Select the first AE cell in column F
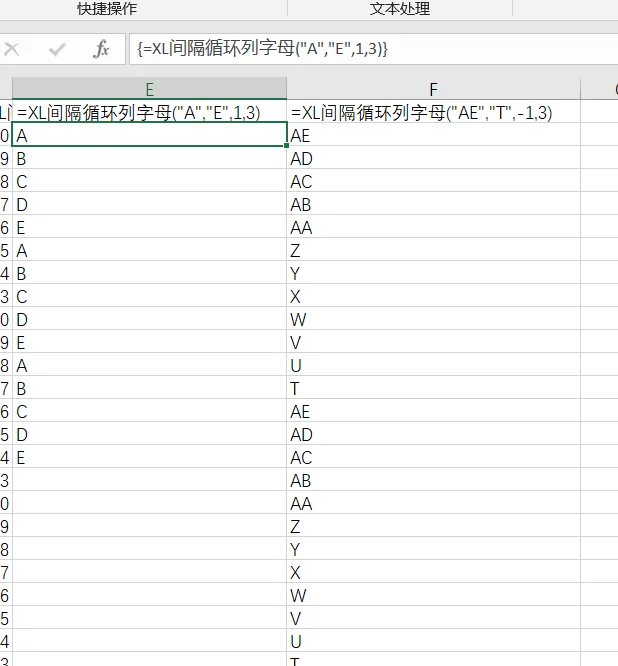The image size is (618, 666). (x=433, y=135)
